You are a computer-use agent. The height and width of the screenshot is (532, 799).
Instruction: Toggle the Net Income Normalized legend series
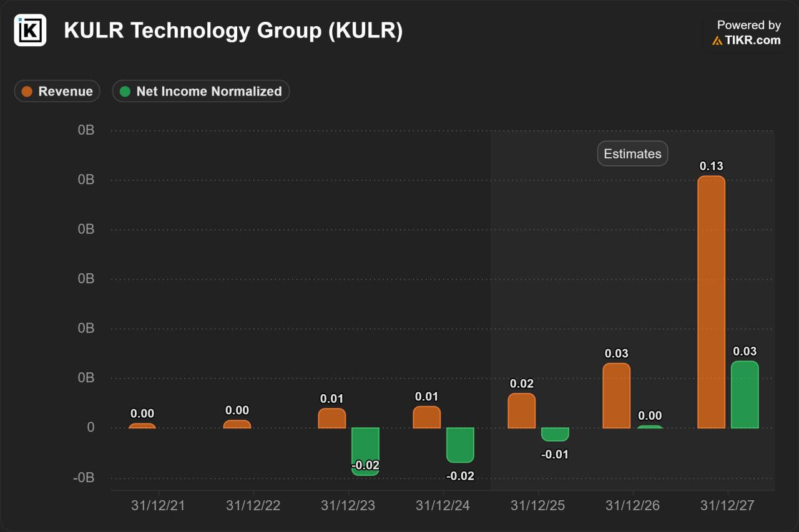201,91
